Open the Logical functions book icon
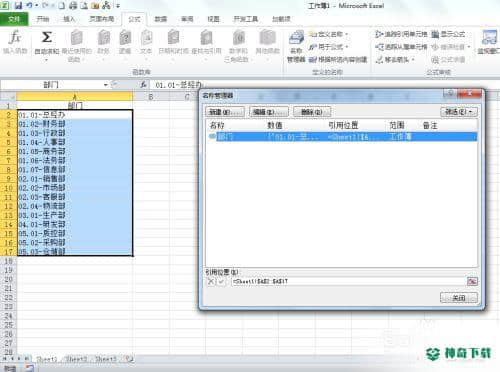The width and height of the screenshot is (500, 372). pos(125,37)
